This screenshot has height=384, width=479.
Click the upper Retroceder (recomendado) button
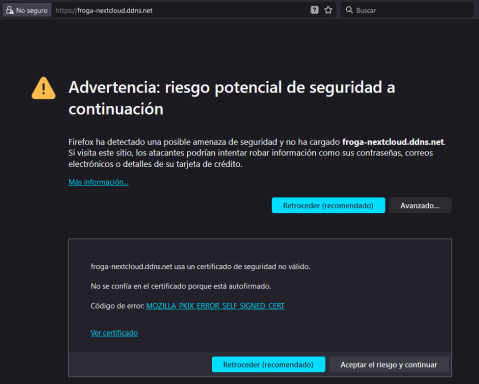(x=328, y=205)
